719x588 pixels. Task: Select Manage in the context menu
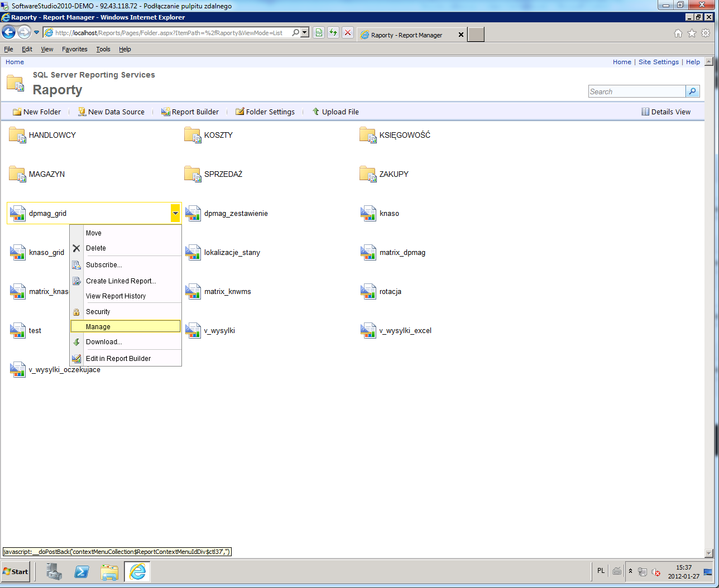[x=126, y=326]
